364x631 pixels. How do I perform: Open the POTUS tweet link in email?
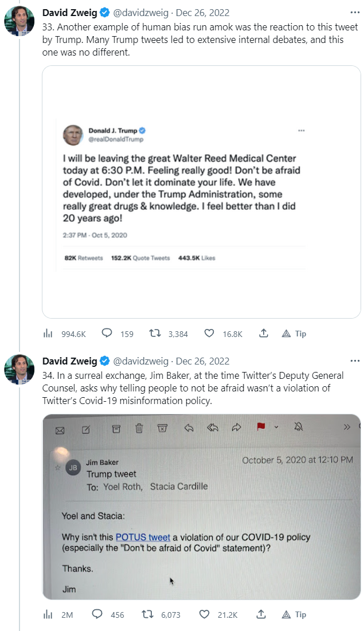pos(143,537)
